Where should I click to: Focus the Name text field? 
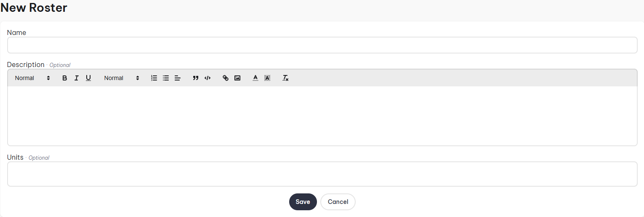pos(322,45)
